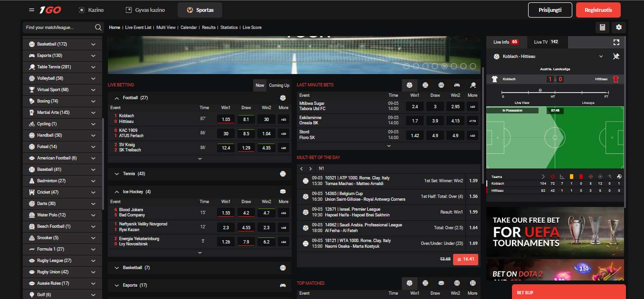
Task: Click the Formula 1 car icon
Action: (32, 249)
